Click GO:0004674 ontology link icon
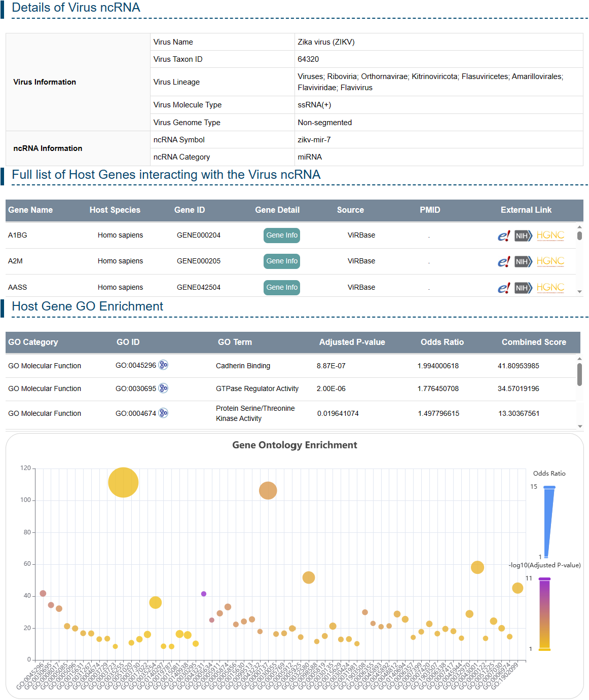 click(163, 413)
